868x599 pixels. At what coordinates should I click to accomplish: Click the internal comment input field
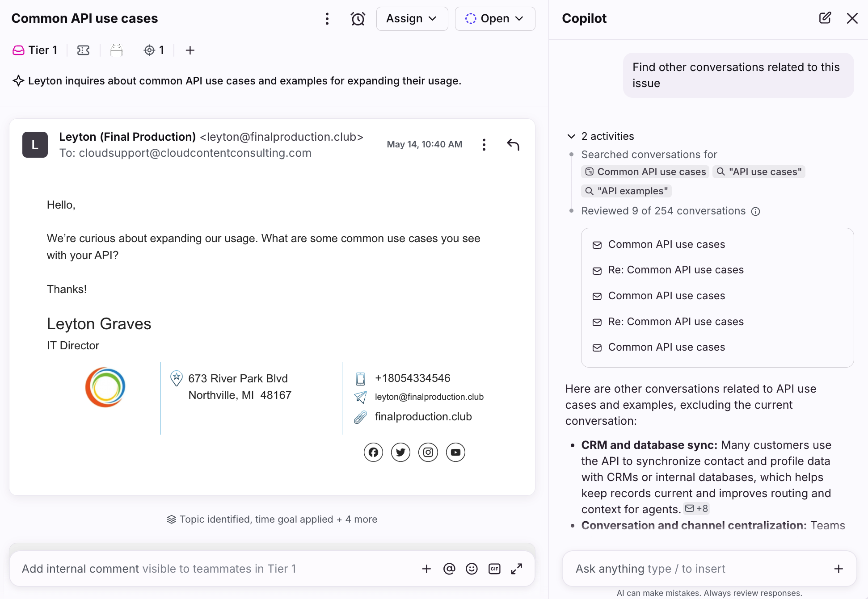click(x=215, y=569)
